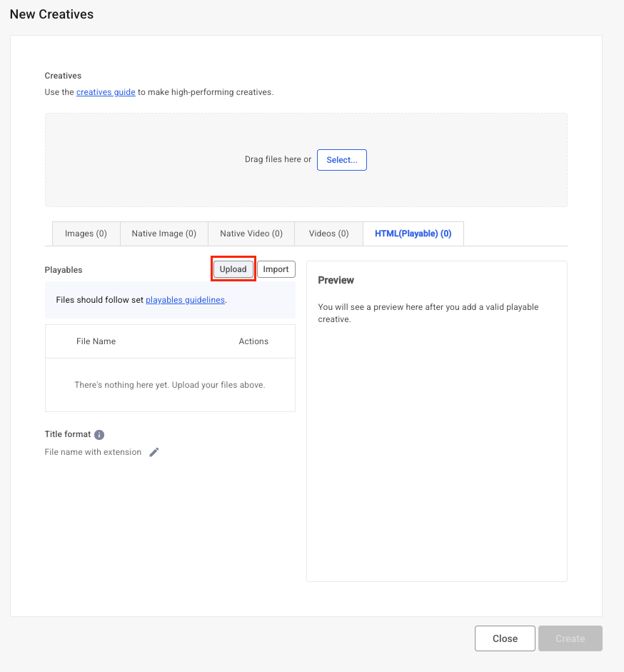Edit title format with the pencil icon
Screen dimensions: 624x672
[x=154, y=452]
